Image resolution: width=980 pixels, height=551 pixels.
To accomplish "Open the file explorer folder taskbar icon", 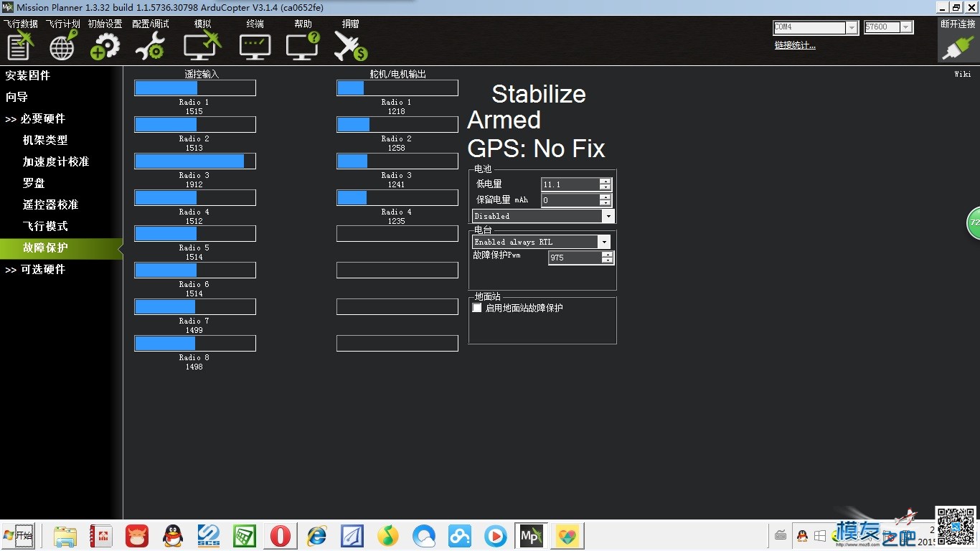I will (x=65, y=536).
